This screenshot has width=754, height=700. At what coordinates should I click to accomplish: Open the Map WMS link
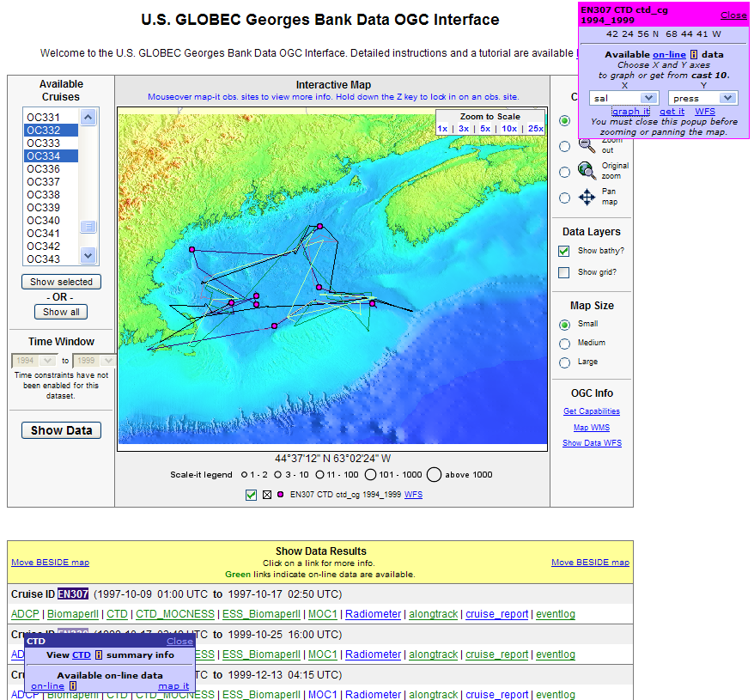click(592, 428)
